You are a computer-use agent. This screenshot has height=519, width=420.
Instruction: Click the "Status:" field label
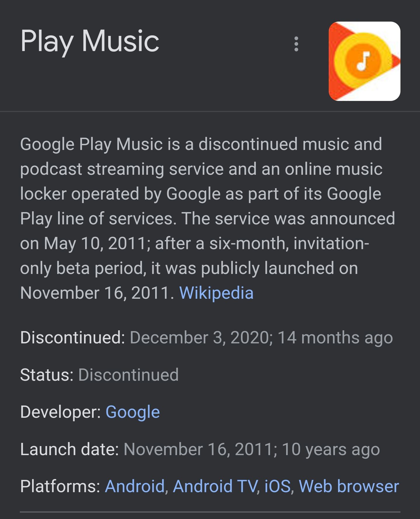(x=47, y=375)
